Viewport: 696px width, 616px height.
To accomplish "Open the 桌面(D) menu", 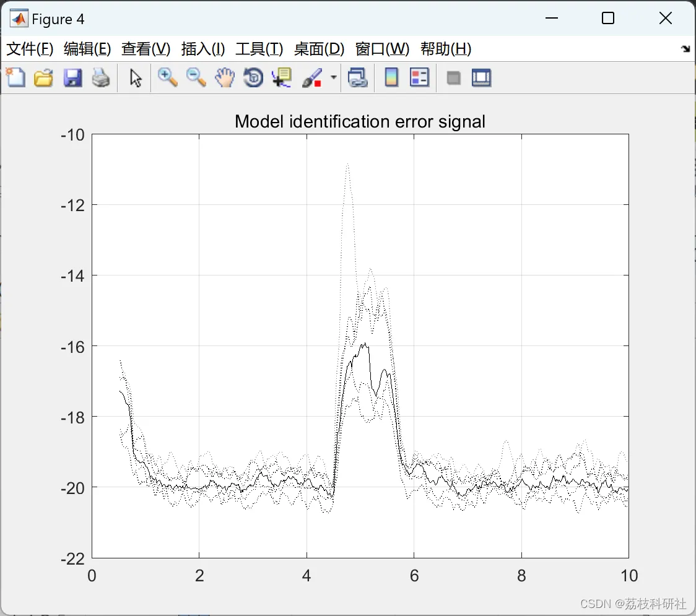I will pos(319,49).
